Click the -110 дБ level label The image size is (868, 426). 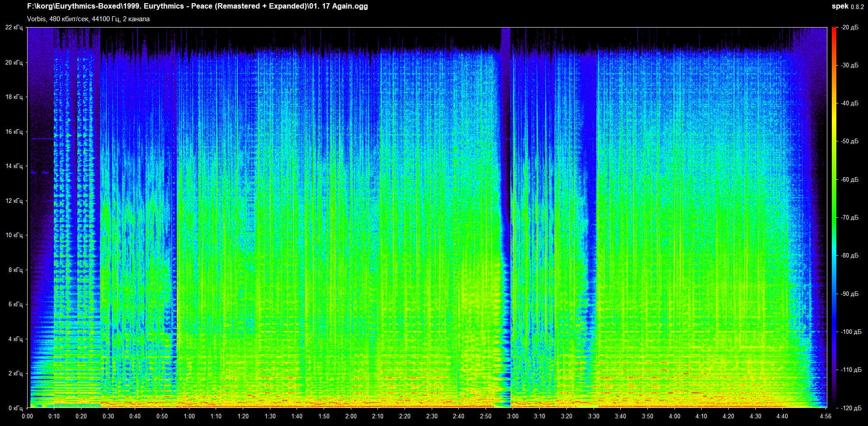click(851, 370)
